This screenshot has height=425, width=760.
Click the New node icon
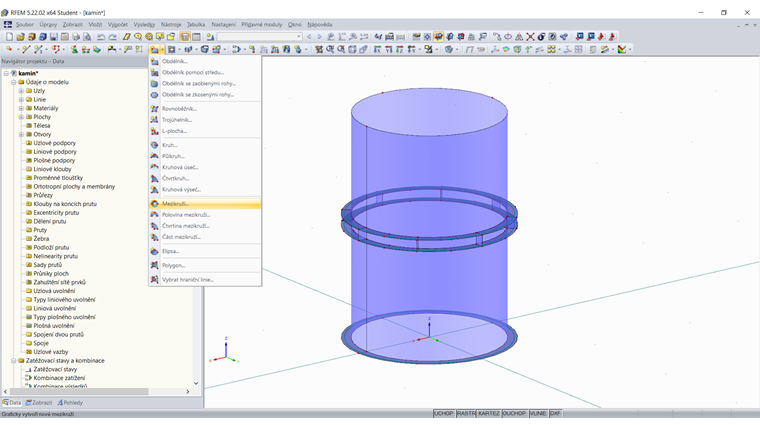click(9, 49)
